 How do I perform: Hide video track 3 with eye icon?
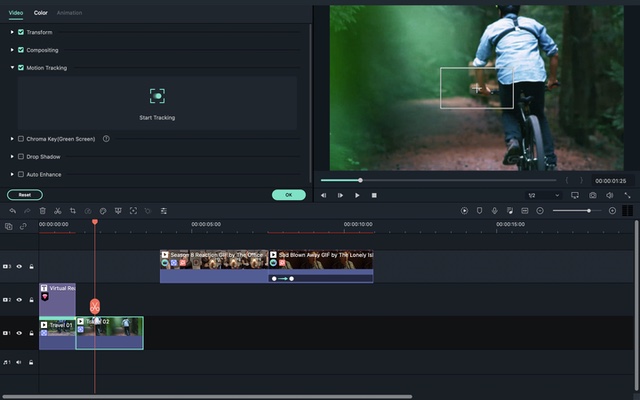pos(19,267)
